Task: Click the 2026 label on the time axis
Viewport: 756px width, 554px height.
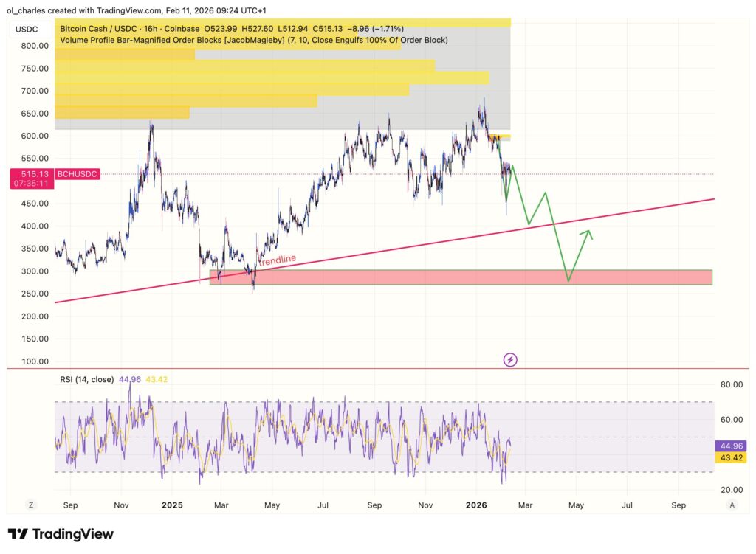Action: coord(475,505)
